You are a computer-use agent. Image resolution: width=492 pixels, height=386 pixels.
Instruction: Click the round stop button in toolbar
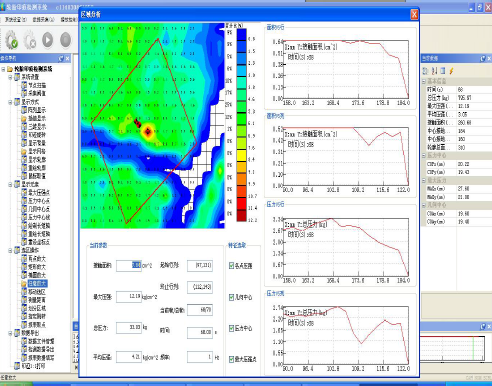(66, 40)
